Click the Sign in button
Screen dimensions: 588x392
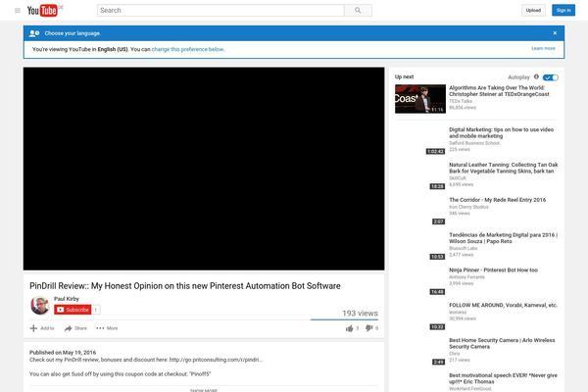(x=563, y=11)
